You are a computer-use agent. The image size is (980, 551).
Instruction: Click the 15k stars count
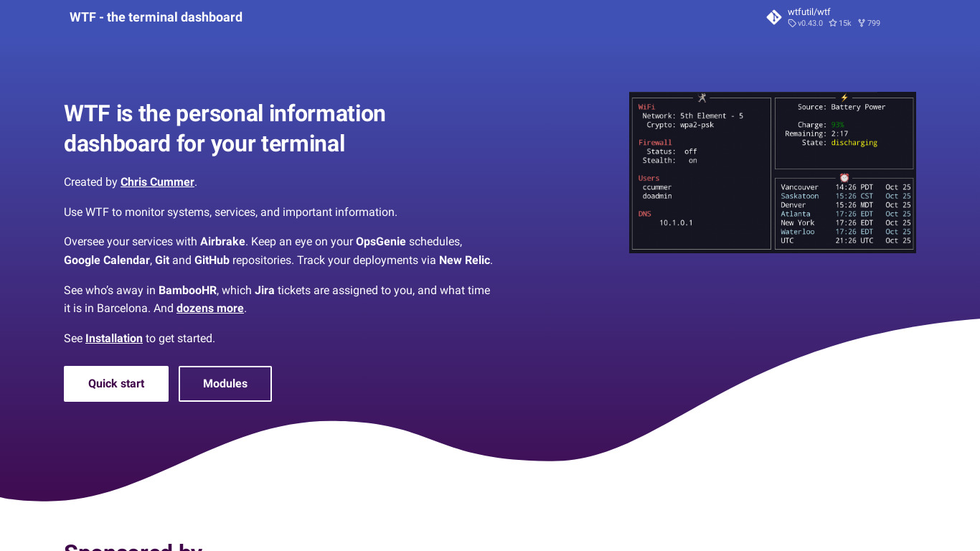(845, 24)
